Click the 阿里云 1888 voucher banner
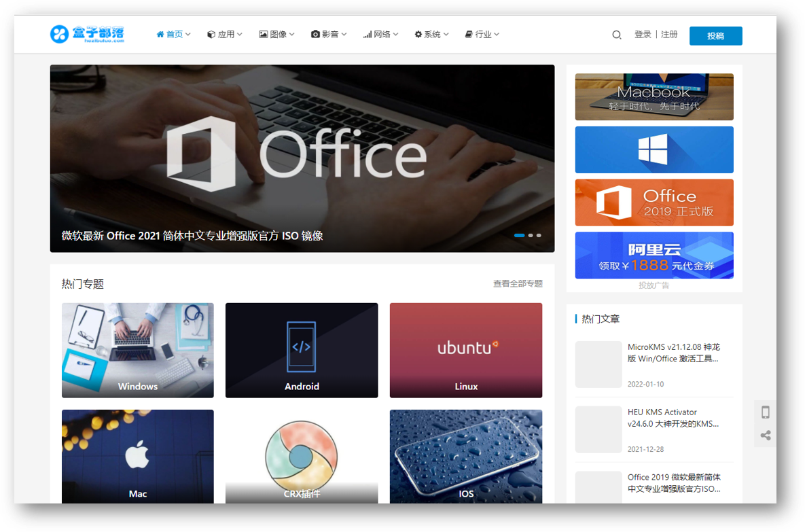Image resolution: width=805 pixels, height=532 pixels. click(x=654, y=255)
